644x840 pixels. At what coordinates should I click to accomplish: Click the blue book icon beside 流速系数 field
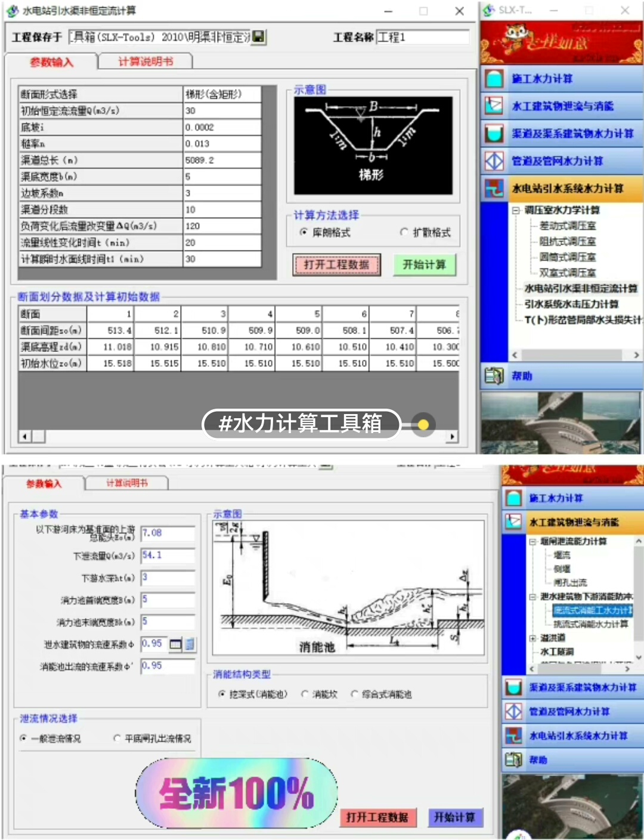click(x=190, y=644)
